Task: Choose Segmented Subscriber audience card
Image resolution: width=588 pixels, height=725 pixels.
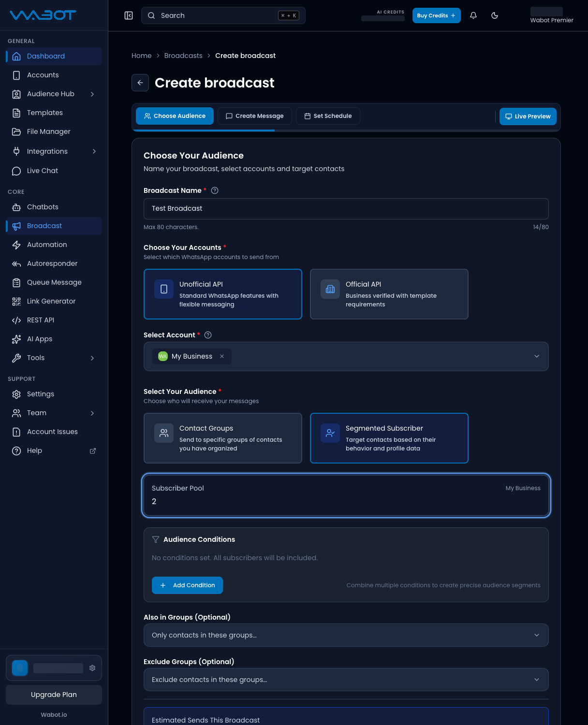Action: (x=389, y=438)
